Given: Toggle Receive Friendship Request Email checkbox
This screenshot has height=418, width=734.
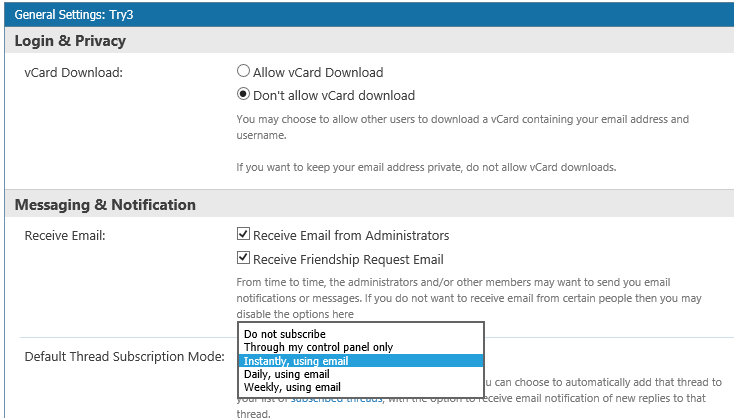Looking at the screenshot, I should (x=243, y=257).
